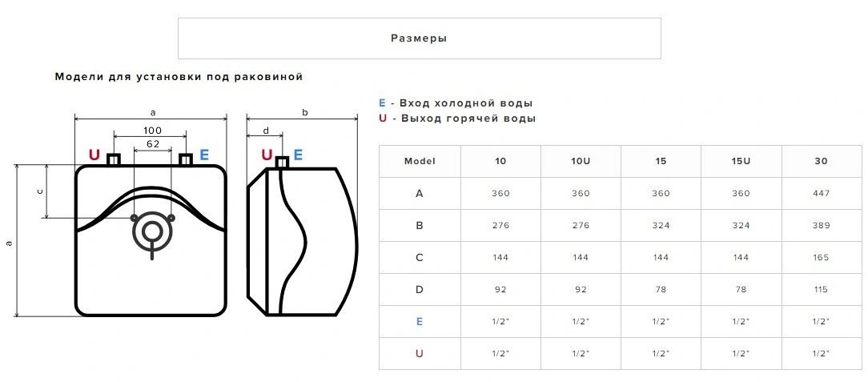Screen dimensions: 868x382
Task: Click the blue E legend for cold water inlet
Action: click(x=383, y=103)
